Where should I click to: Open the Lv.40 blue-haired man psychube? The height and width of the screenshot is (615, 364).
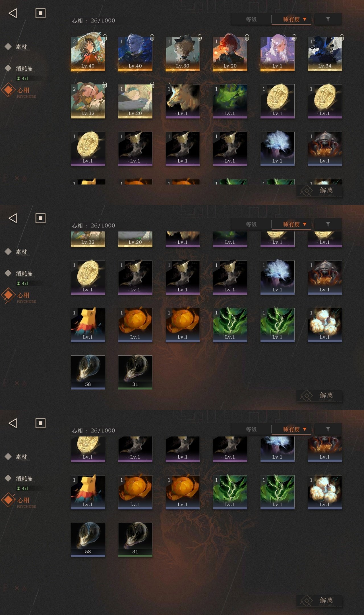(x=135, y=54)
